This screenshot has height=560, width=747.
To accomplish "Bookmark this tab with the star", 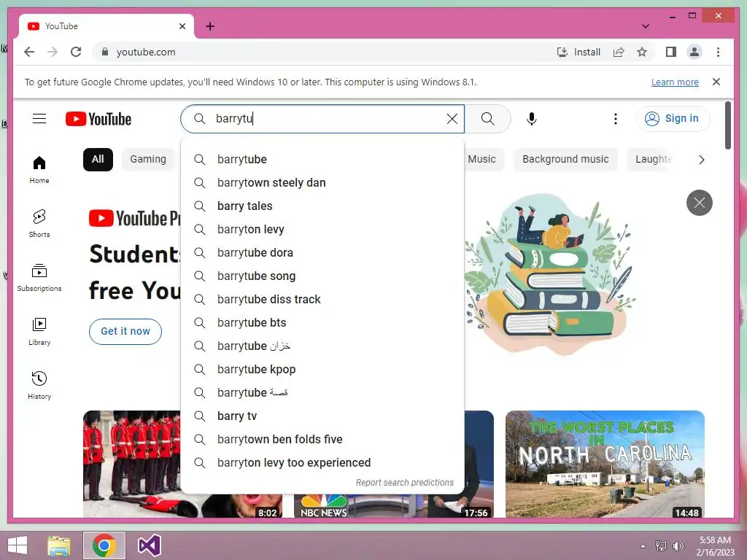I will coord(642,52).
